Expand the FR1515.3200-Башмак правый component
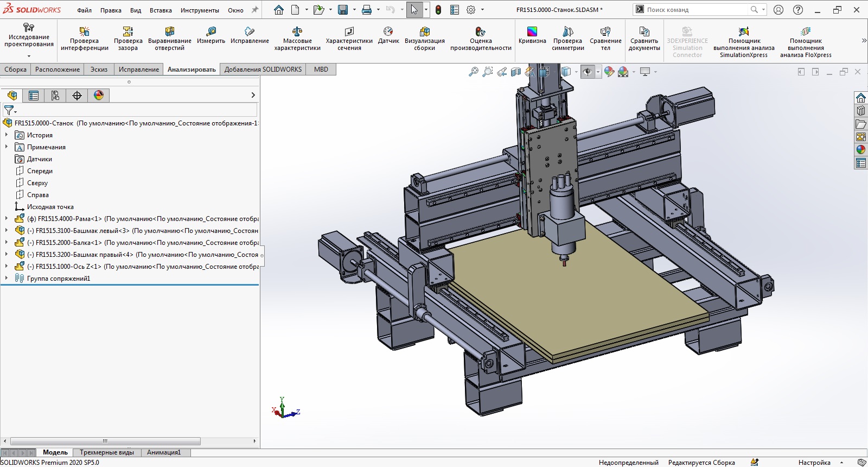 7,254
